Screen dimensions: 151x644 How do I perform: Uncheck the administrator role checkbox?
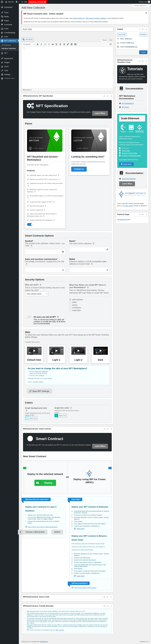pyautogui.click(x=70, y=300)
